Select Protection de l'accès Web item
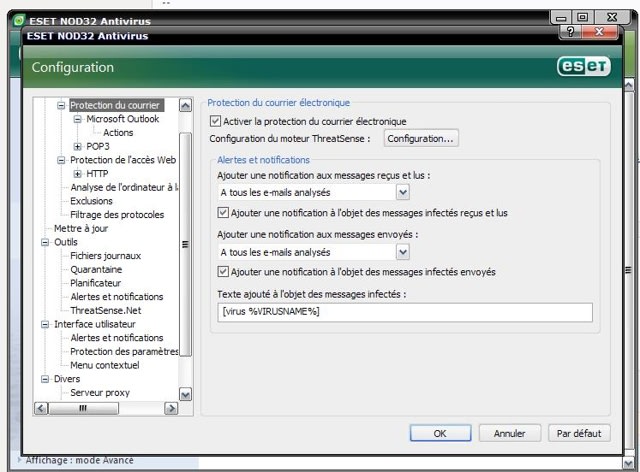 pos(123,160)
